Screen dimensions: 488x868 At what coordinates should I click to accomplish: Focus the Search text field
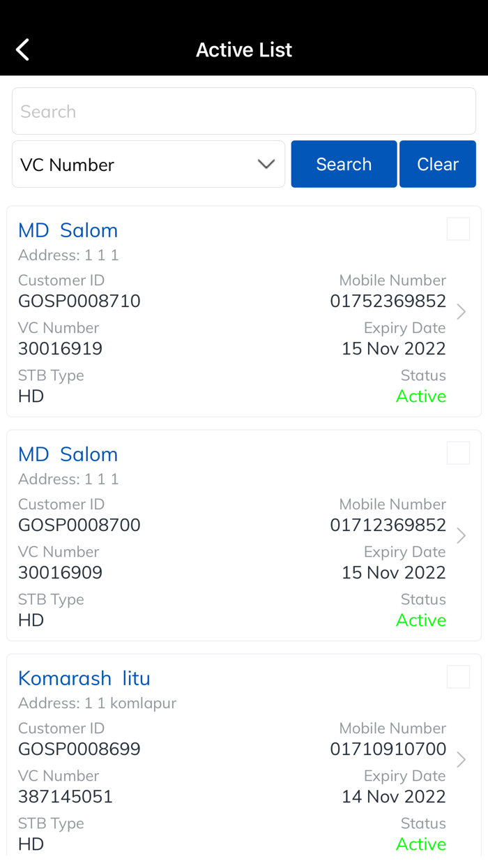tap(244, 111)
